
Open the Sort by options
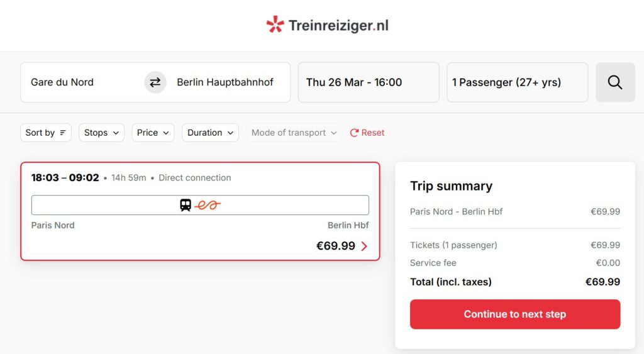46,133
